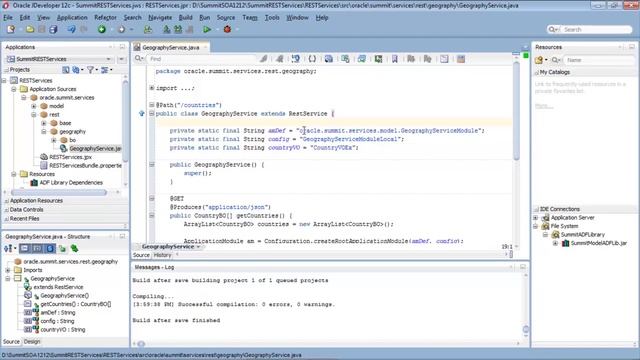Select getCountries() method in Structure panel

(76, 304)
